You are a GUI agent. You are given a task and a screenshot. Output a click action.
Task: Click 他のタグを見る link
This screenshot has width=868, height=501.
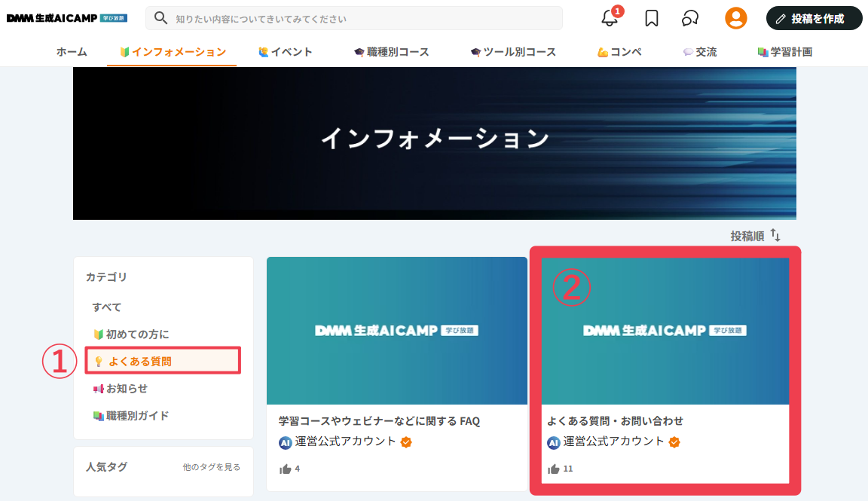212,467
